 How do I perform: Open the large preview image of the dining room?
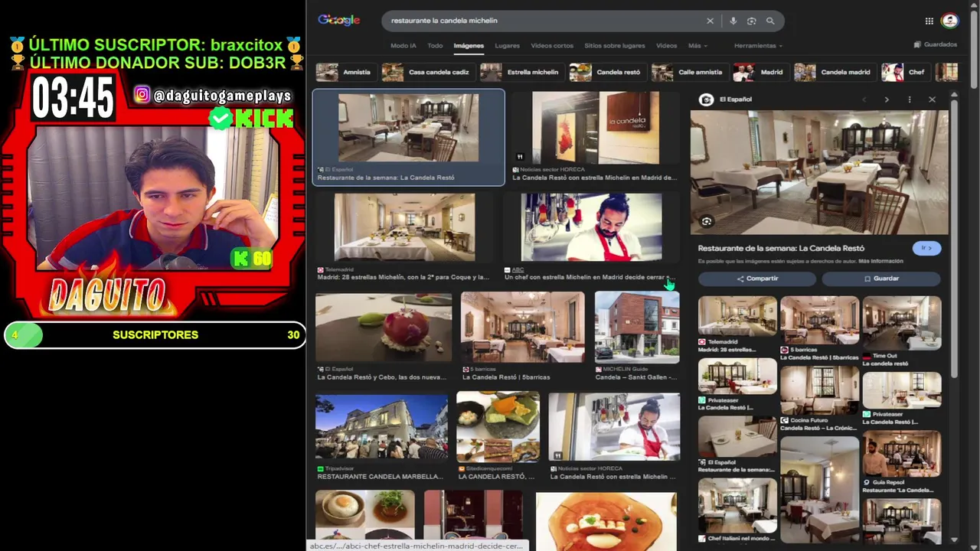tap(819, 172)
